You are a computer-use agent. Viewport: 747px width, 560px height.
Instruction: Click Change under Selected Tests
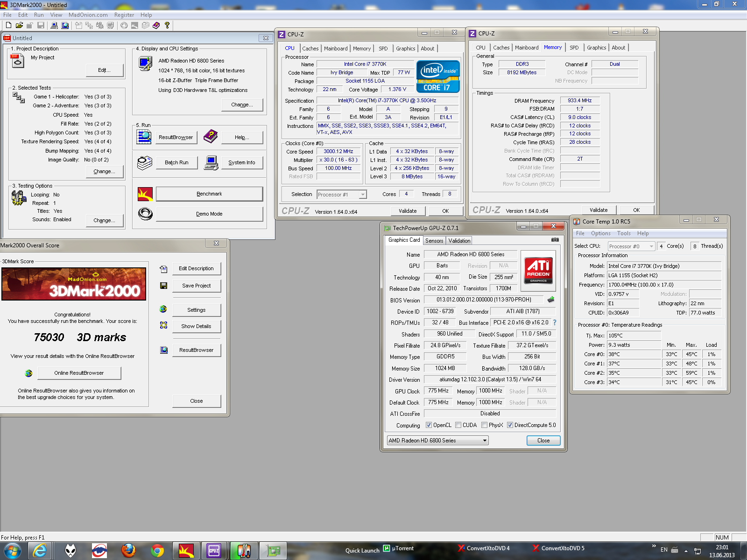coord(105,171)
